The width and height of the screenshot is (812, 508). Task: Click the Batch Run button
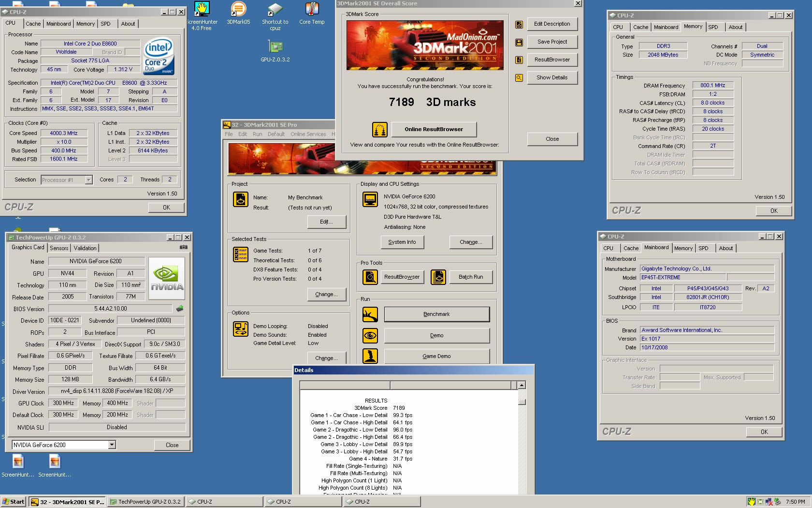(471, 277)
